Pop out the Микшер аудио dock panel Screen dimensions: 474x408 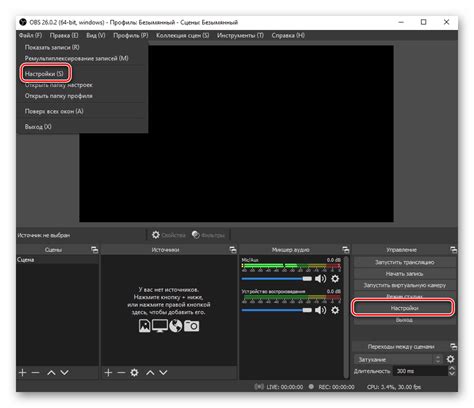click(x=346, y=250)
